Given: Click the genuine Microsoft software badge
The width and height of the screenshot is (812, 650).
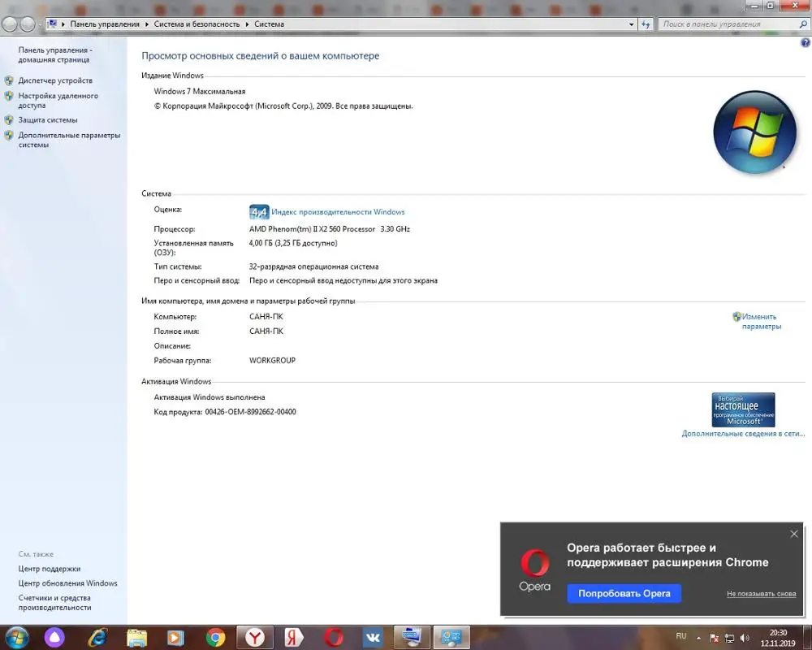Looking at the screenshot, I should click(743, 409).
